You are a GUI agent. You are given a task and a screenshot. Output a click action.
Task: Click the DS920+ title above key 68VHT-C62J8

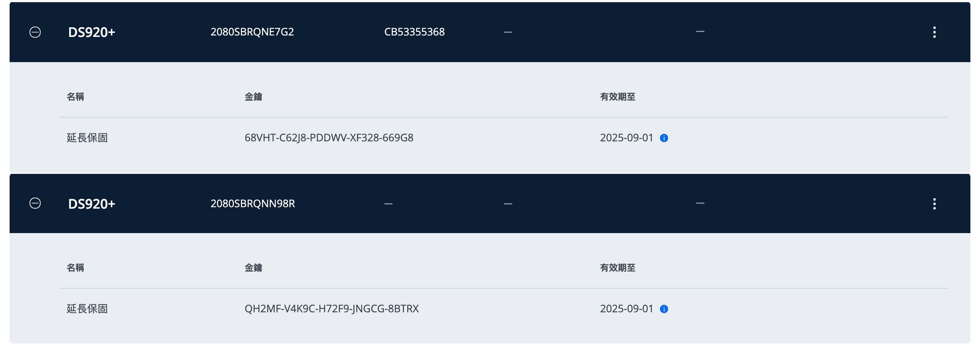(91, 32)
